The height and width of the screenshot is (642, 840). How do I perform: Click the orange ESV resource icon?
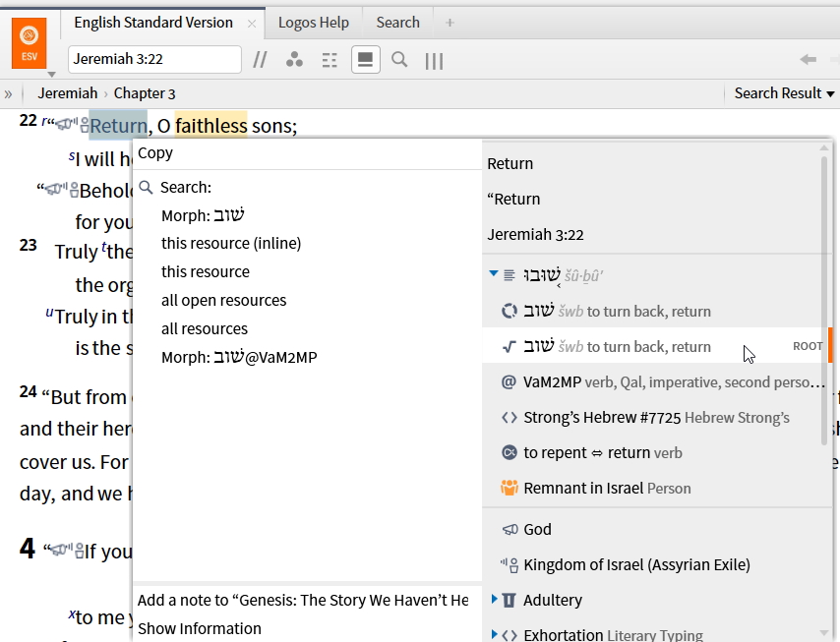(29, 43)
